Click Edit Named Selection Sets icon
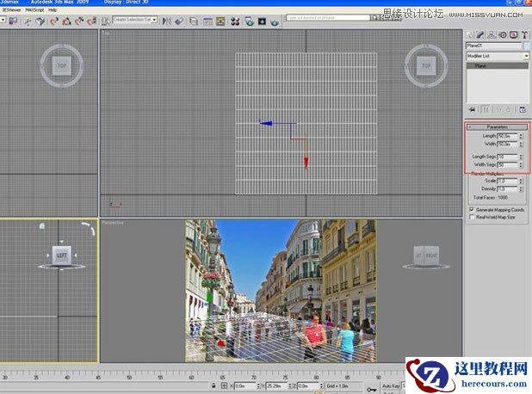532x394 pixels. tap(106, 22)
